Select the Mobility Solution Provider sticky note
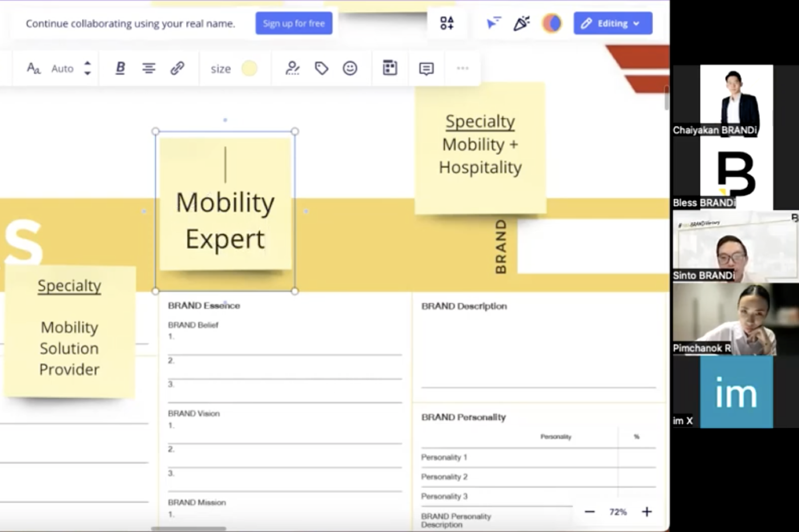 [70, 332]
